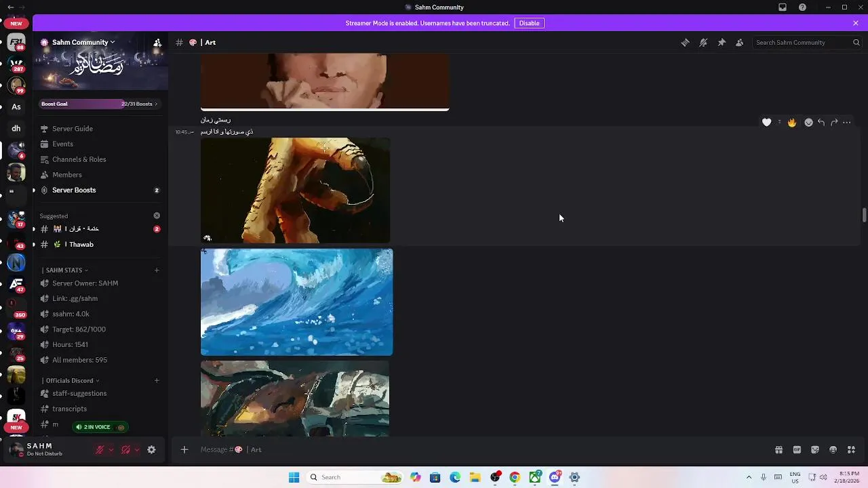Click the invite people icon beside server name
Image resolution: width=868 pixels, height=488 pixels.
tap(157, 42)
